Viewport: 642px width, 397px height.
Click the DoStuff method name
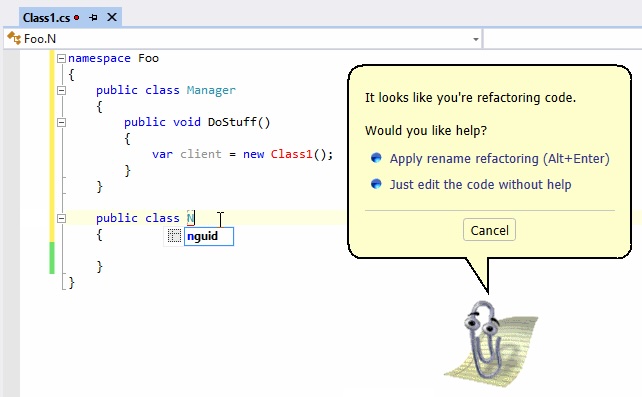tap(232, 122)
